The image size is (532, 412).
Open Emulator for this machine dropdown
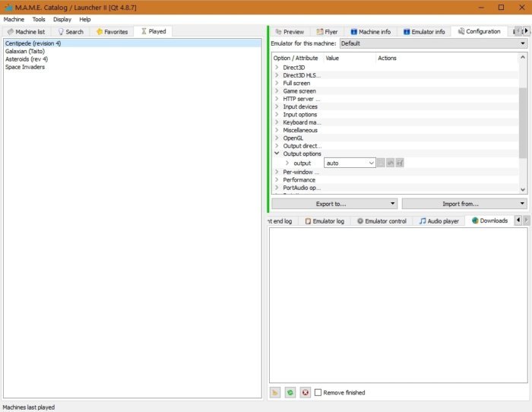pos(433,43)
